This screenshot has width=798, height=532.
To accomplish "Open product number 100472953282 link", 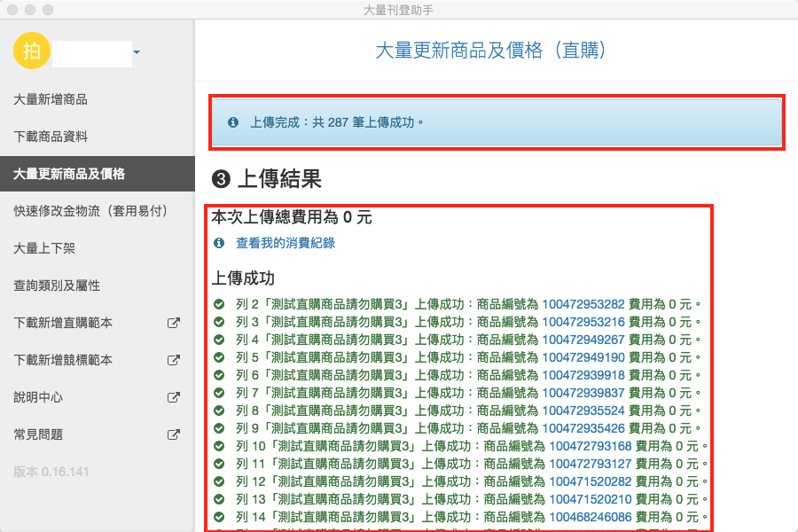I will [583, 304].
